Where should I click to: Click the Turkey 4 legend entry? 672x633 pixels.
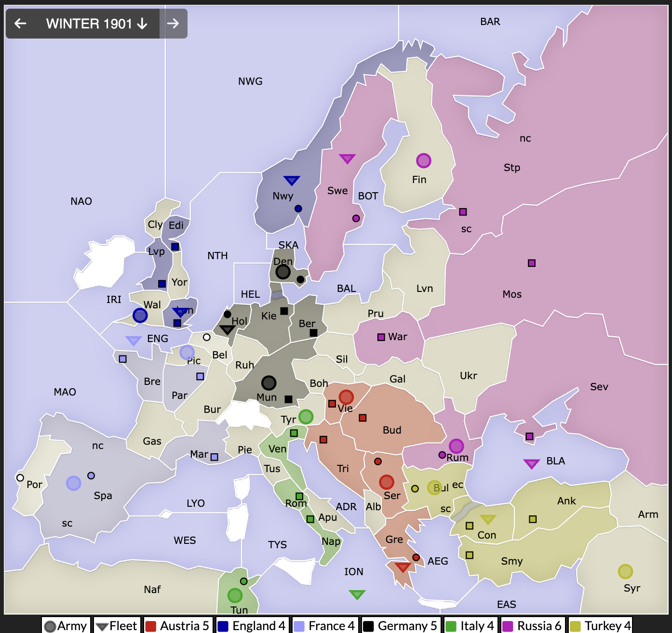(x=601, y=625)
